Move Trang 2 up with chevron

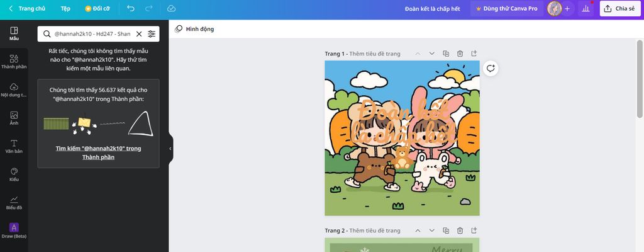418,231
